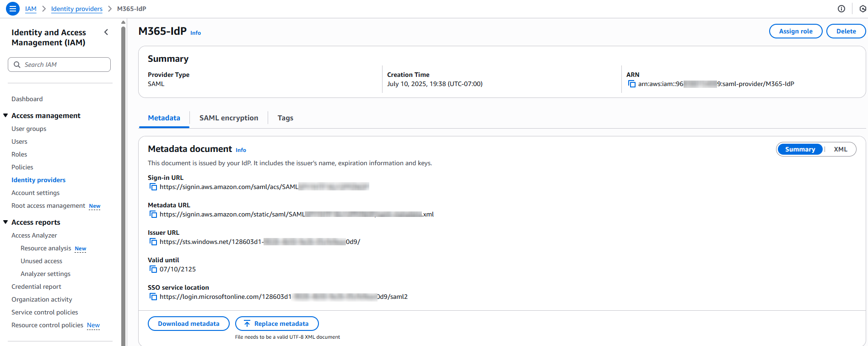868x346 pixels.
Task: Select the Creation Time value July 10, 2025
Action: 435,84
